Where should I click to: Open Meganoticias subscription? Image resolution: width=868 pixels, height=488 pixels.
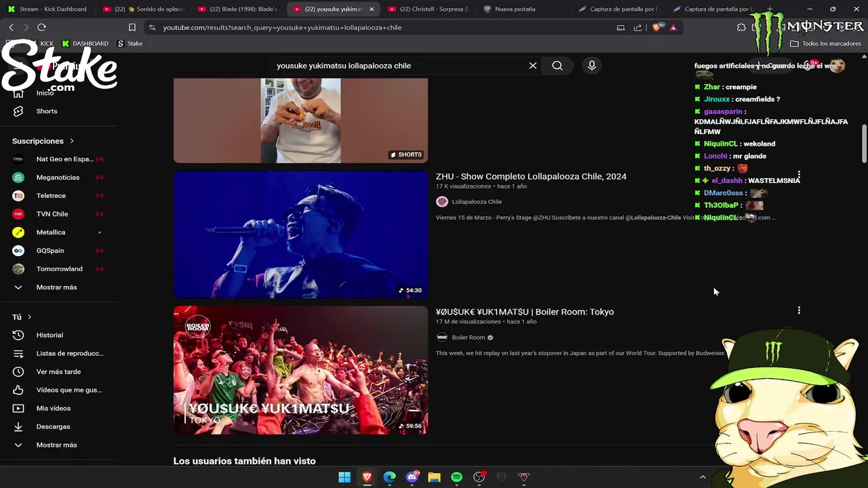(58, 178)
